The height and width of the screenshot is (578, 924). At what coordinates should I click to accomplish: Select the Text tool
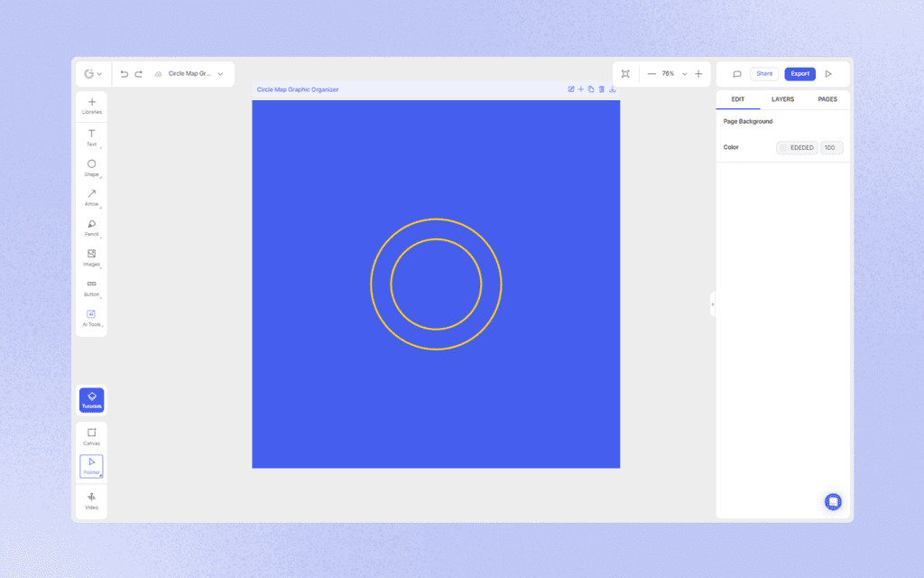(91, 137)
